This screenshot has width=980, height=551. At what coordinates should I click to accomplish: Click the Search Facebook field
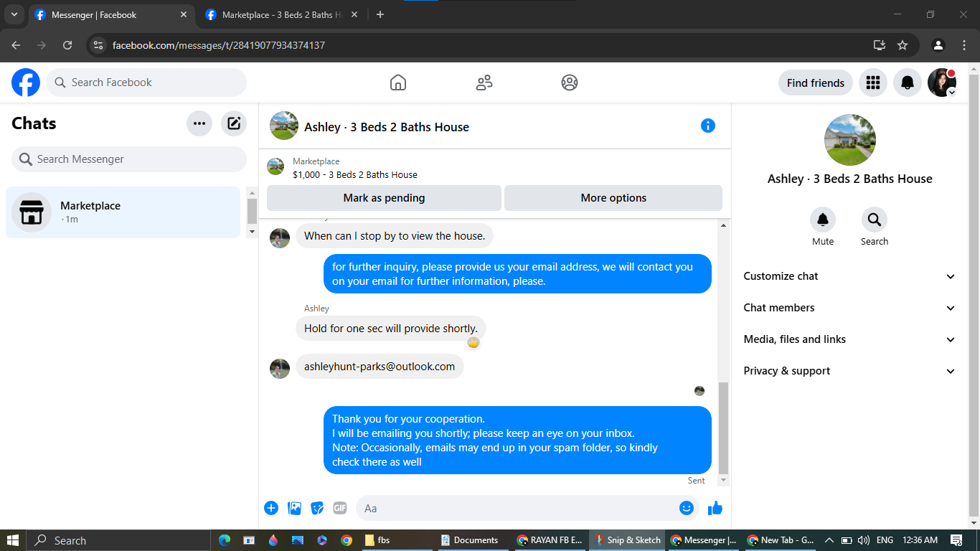[146, 83]
